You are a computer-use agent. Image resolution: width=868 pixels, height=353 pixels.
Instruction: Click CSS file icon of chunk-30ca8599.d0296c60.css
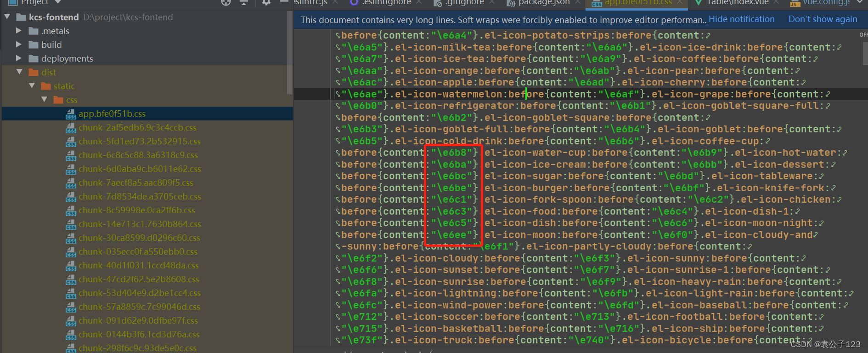click(71, 238)
